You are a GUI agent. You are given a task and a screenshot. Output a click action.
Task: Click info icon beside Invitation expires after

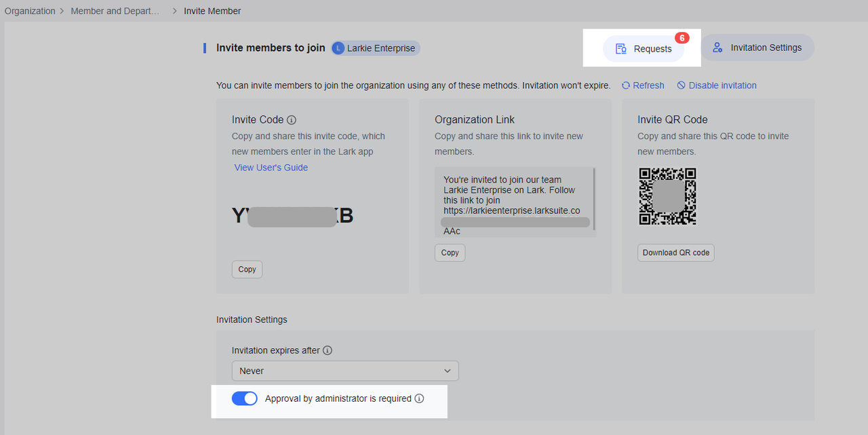(328, 351)
